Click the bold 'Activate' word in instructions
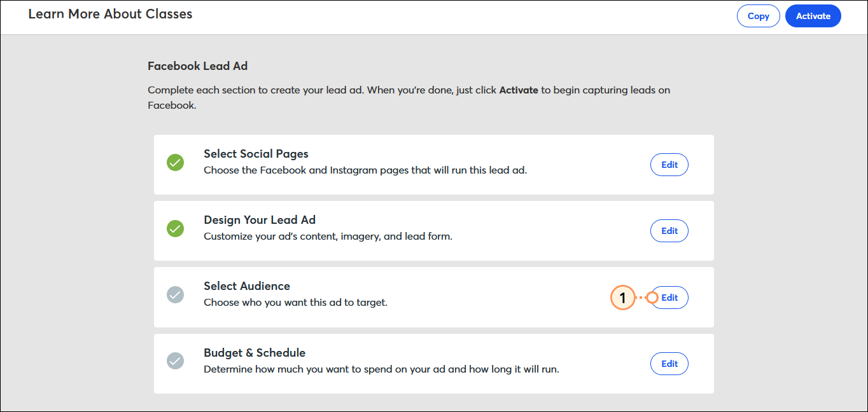 coord(519,90)
